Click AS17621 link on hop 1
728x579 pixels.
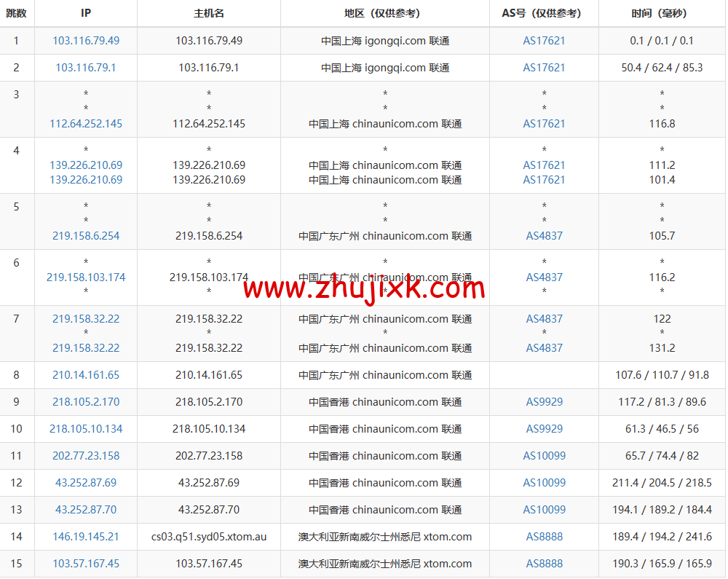(x=544, y=40)
